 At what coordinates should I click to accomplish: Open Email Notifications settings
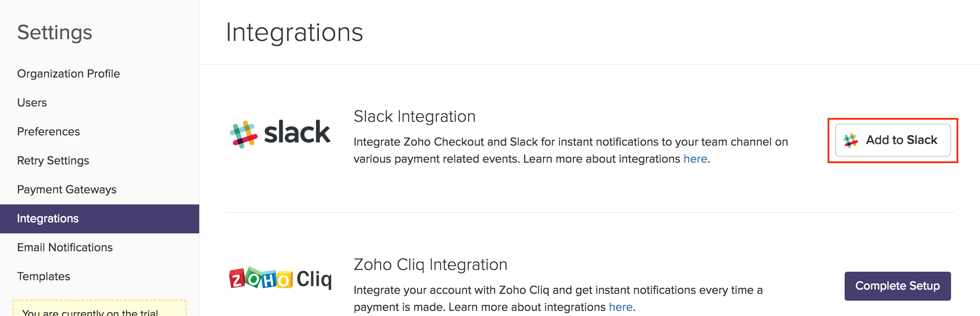(x=65, y=247)
